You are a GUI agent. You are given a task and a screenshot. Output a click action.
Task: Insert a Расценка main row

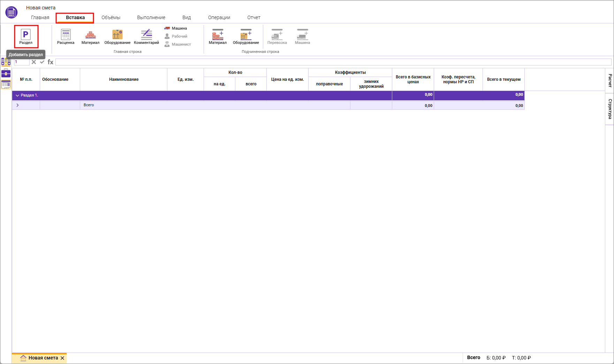point(66,37)
